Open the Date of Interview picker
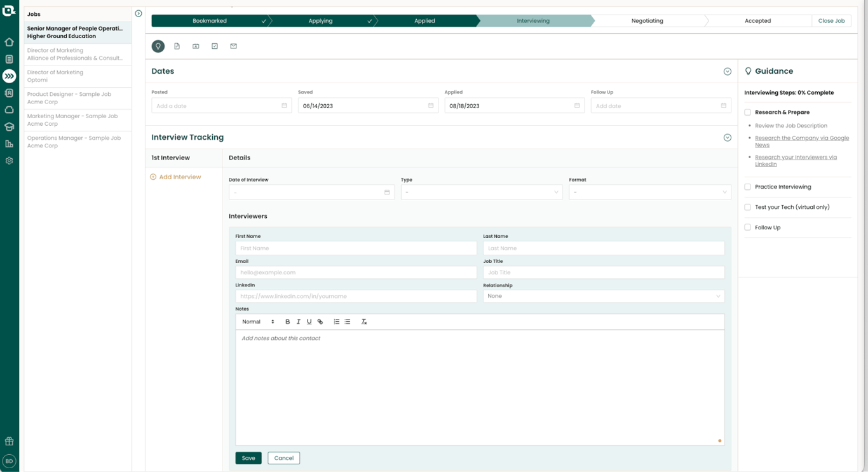The height and width of the screenshot is (472, 868). (x=311, y=192)
